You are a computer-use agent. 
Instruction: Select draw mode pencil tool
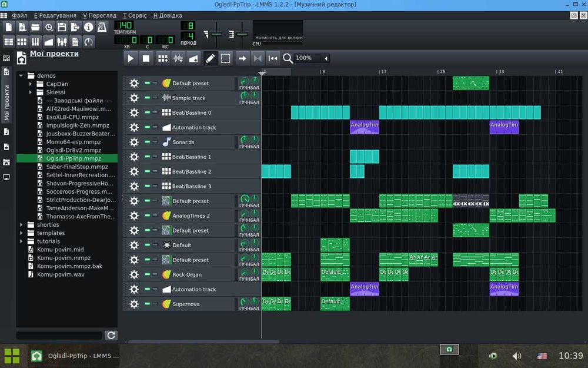tap(210, 58)
